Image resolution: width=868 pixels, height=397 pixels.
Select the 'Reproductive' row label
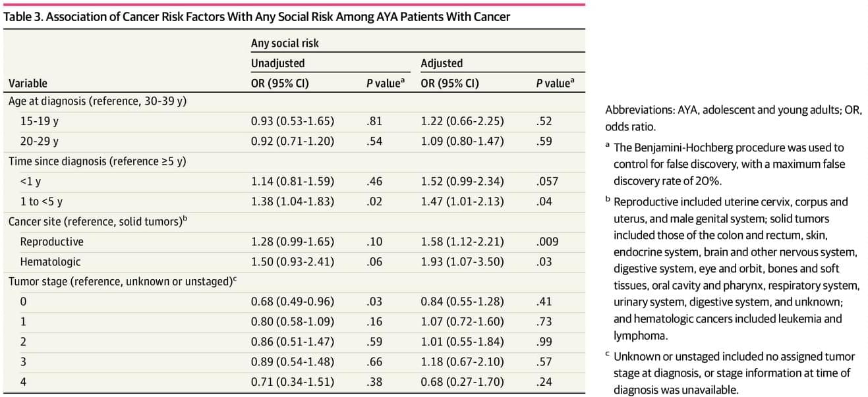(x=51, y=242)
